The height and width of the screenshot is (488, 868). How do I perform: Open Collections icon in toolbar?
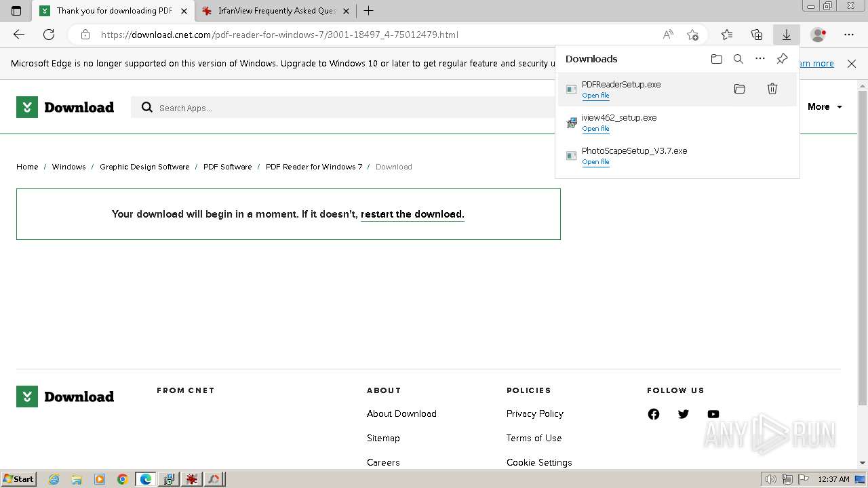pos(757,35)
